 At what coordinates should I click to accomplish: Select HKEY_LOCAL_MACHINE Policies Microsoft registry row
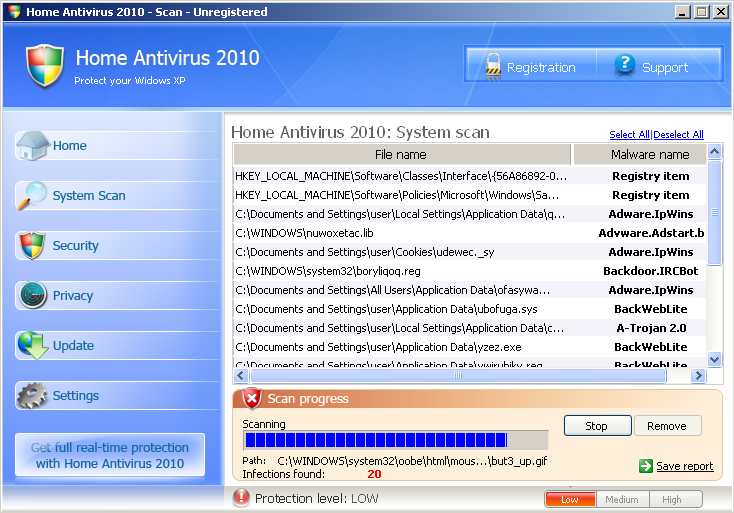click(x=470, y=195)
